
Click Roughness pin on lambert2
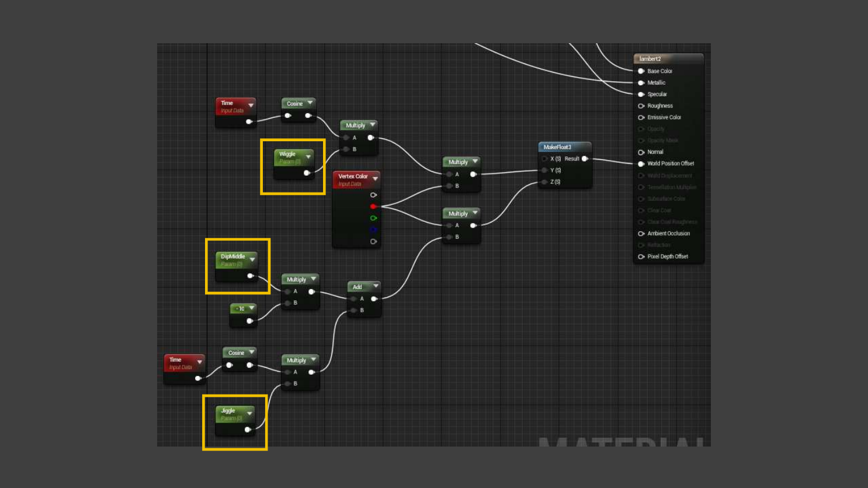pyautogui.click(x=641, y=106)
